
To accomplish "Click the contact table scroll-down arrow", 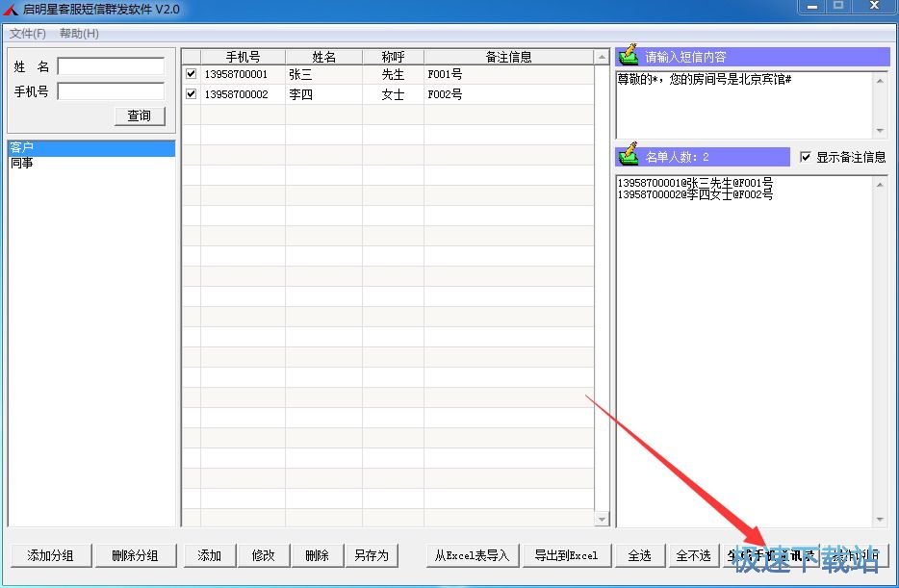I will point(602,519).
